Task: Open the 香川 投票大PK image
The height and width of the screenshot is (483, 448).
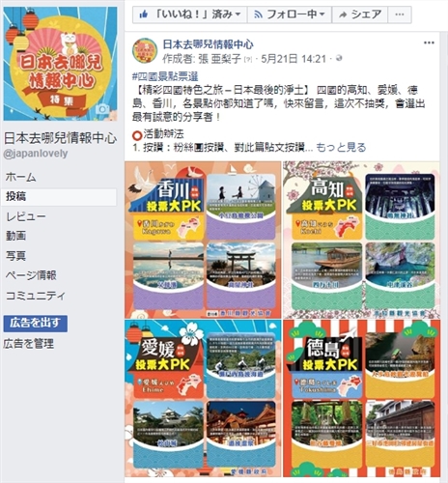Action: 203,240
